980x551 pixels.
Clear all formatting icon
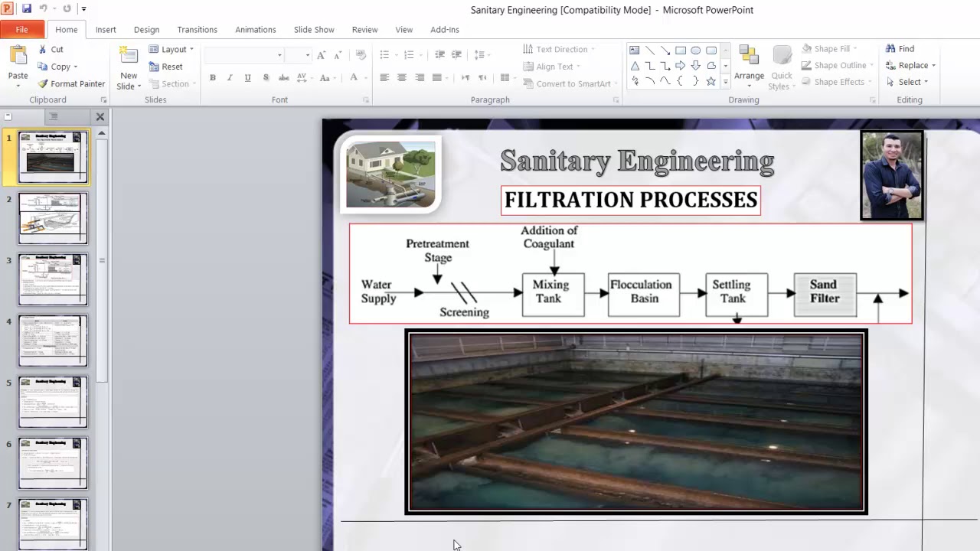361,55
